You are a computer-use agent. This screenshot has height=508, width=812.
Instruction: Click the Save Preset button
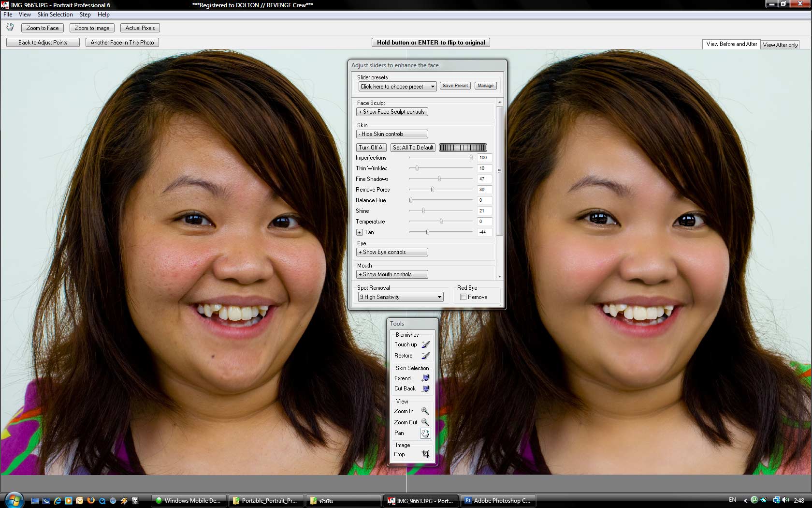click(455, 86)
